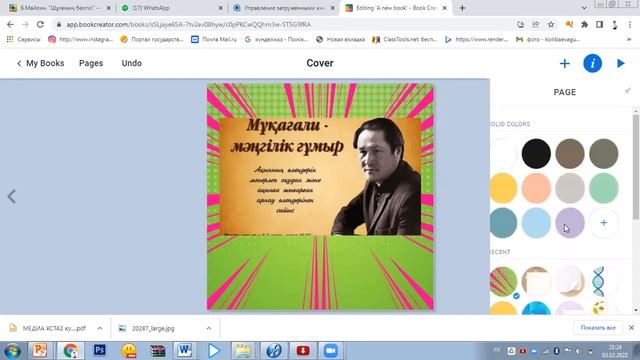Switch to the first Б.Майлин browser tab
640x360 pixels.
tap(58, 8)
